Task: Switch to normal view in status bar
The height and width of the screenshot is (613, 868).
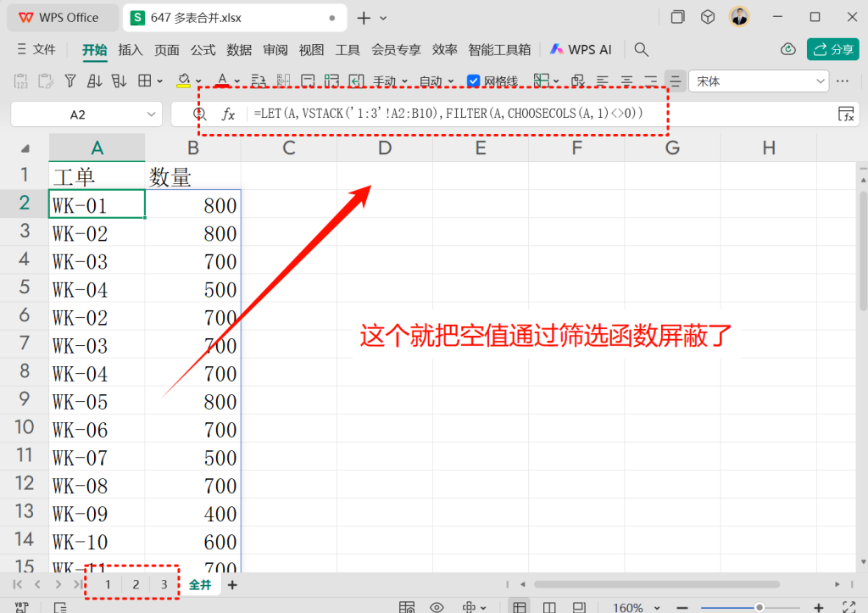Action: 520,607
